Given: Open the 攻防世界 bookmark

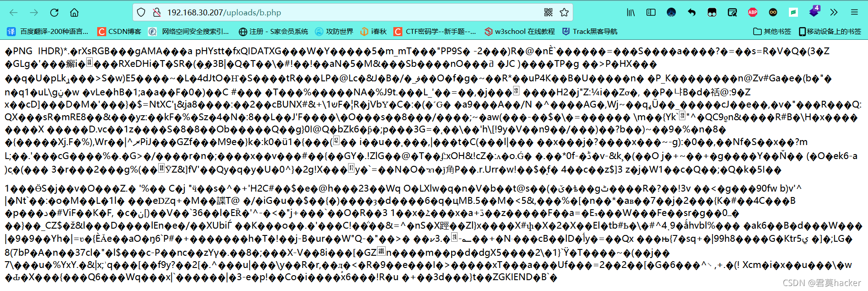Looking at the screenshot, I should point(334,31).
